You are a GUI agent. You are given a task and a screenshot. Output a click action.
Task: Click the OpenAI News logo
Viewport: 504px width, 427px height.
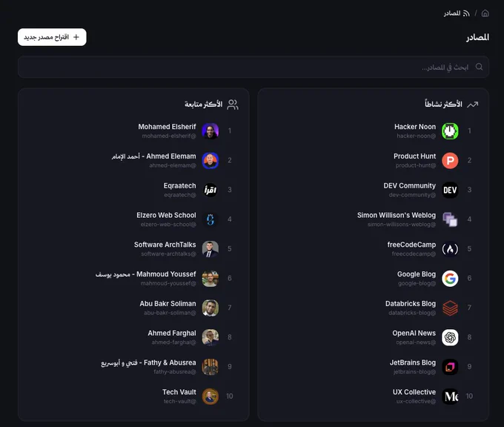tap(450, 337)
